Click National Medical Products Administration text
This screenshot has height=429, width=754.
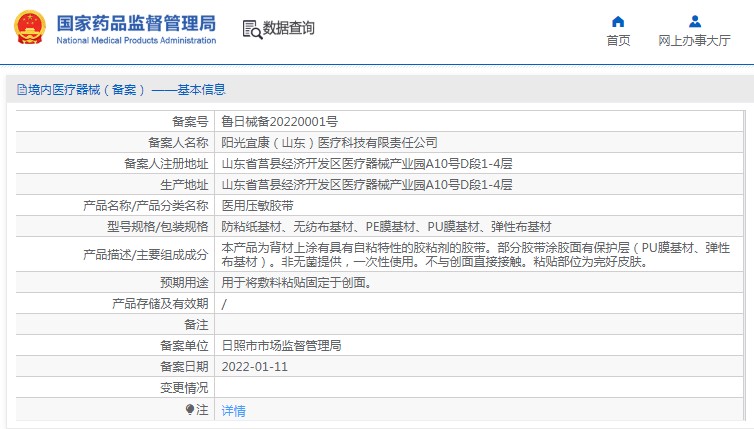point(136,40)
